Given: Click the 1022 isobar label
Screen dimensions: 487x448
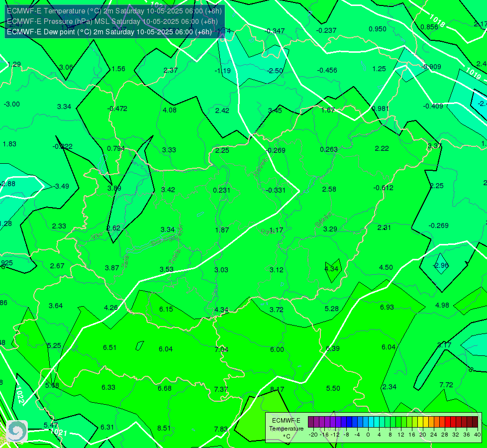Looking at the screenshot, I should point(20,395).
